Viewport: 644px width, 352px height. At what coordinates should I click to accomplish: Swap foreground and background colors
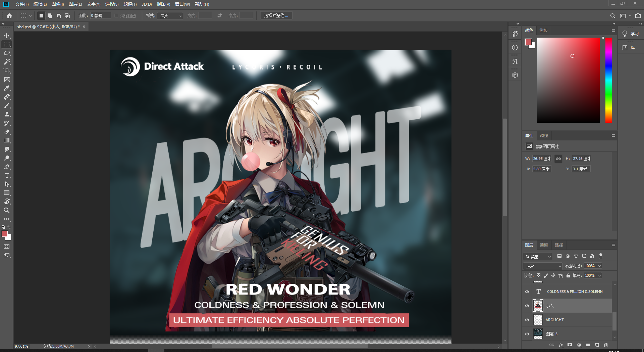pos(9,227)
